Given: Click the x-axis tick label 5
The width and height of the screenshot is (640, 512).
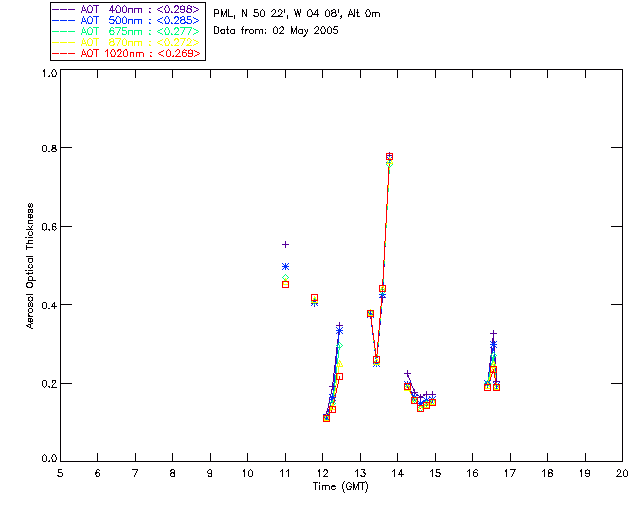Looking at the screenshot, I should (60, 473).
